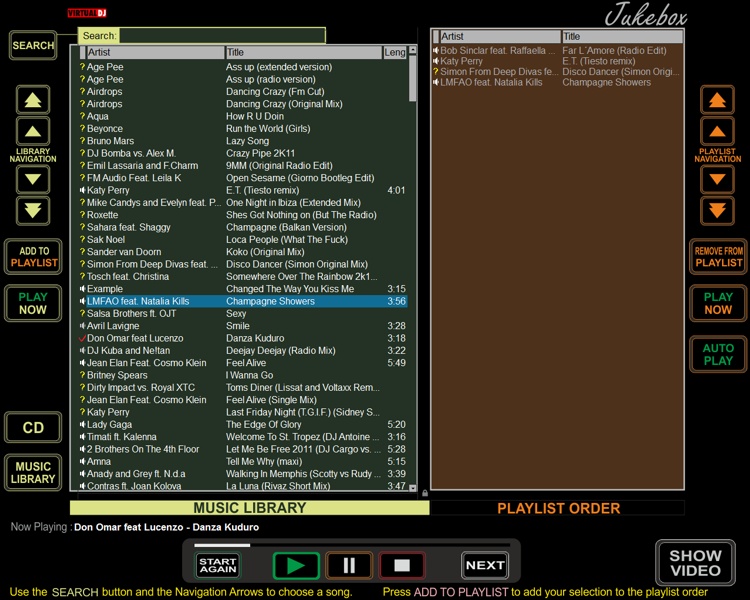Image resolution: width=750 pixels, height=600 pixels.
Task: Click playlist Play Now button
Action: tap(718, 303)
